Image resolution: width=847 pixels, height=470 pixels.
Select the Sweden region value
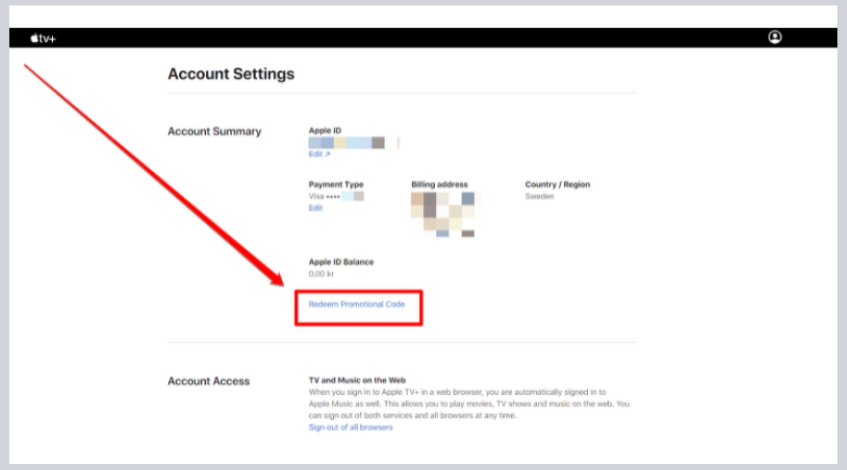click(x=540, y=196)
